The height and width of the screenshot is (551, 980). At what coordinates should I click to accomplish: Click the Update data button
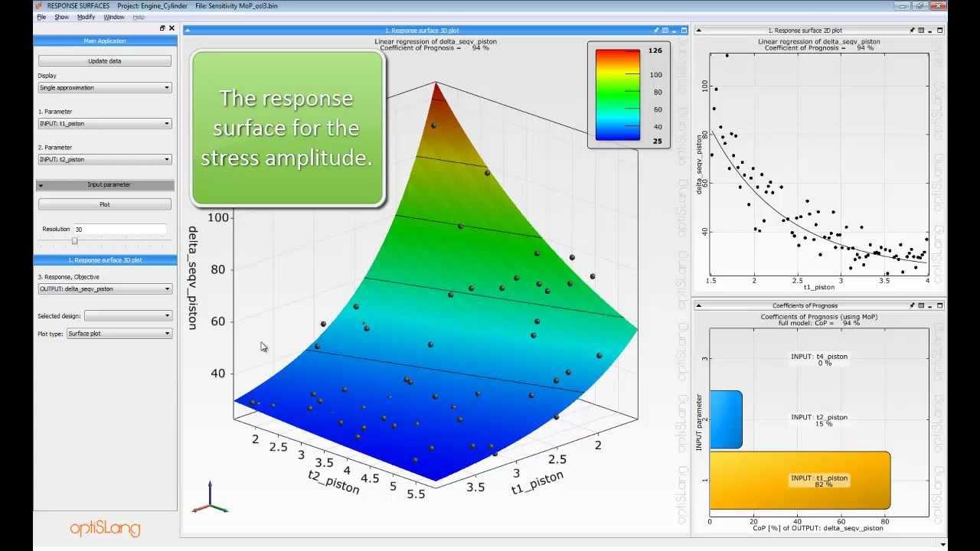105,60
